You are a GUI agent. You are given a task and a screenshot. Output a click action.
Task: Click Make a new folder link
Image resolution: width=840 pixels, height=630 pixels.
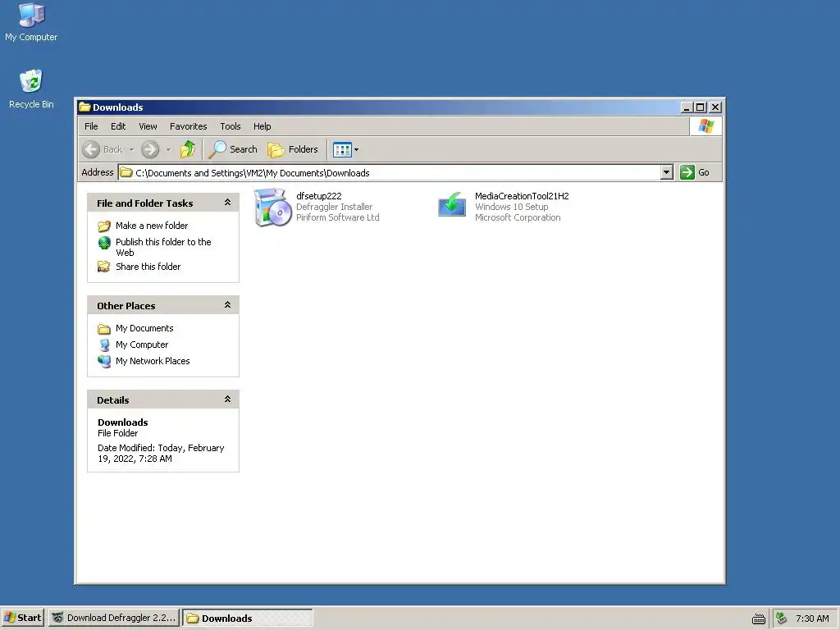coord(152,226)
